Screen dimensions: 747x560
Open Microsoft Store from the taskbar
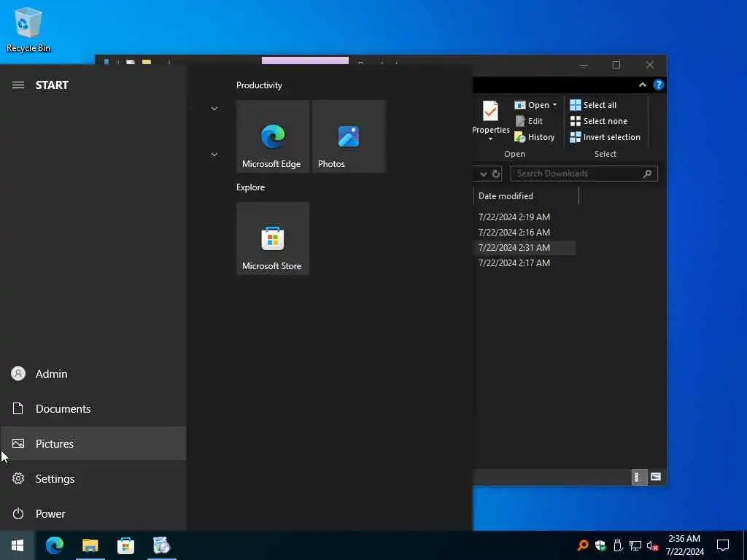(x=125, y=545)
